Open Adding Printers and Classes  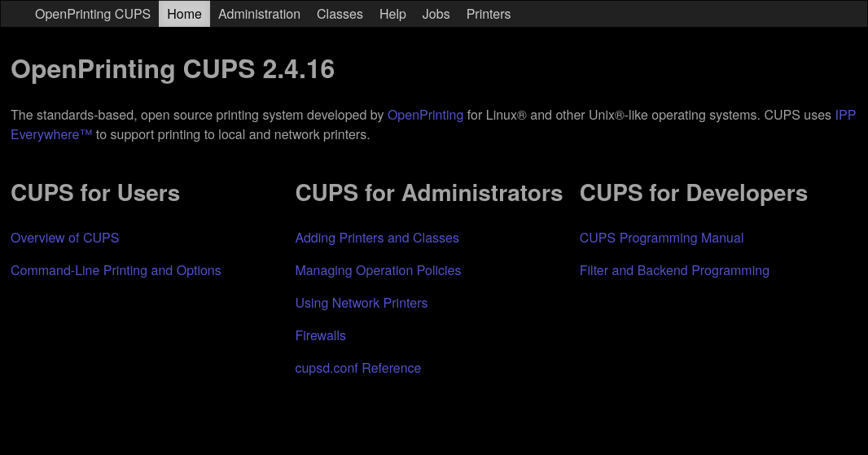click(377, 238)
